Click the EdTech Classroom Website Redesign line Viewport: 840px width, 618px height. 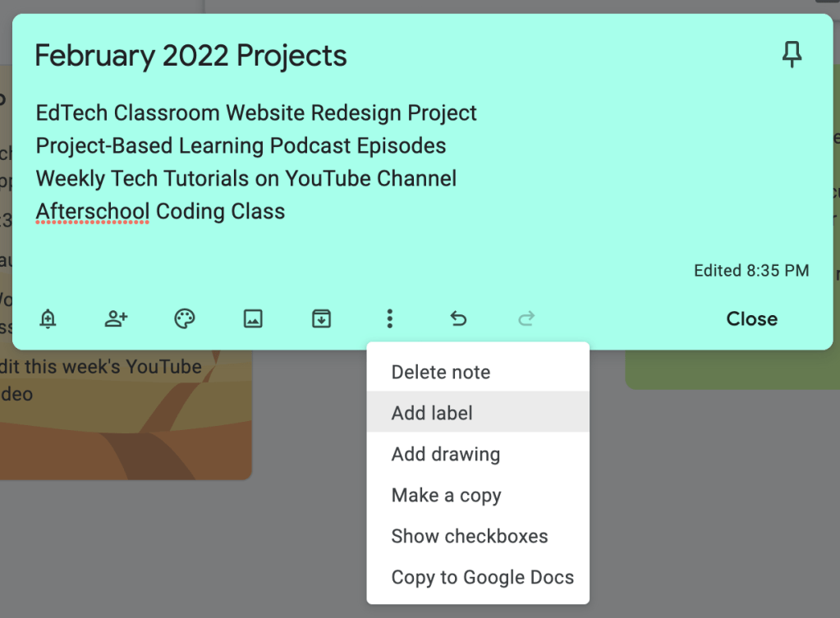[x=256, y=112]
